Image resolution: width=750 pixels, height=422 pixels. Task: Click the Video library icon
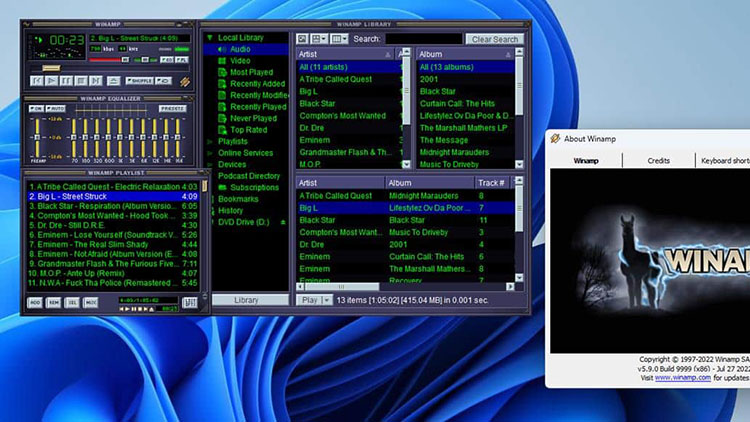coord(222,61)
